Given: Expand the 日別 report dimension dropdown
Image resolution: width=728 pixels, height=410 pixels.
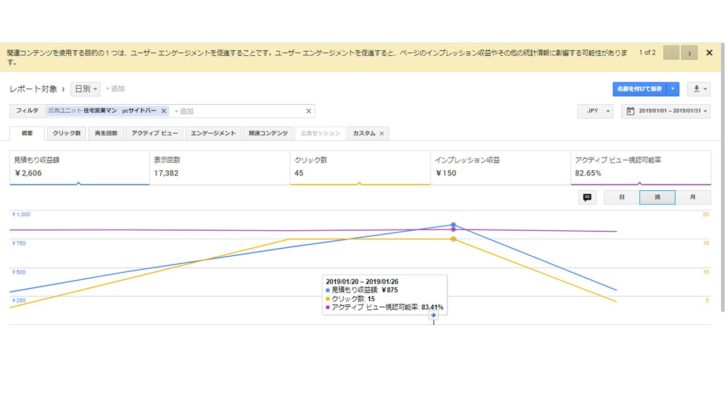Looking at the screenshot, I should (85, 89).
